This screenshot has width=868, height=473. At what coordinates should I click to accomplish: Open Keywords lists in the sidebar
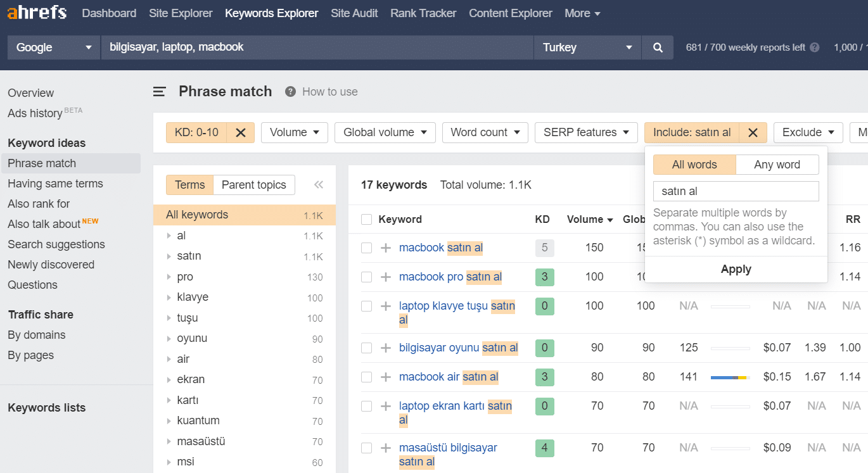click(x=46, y=408)
